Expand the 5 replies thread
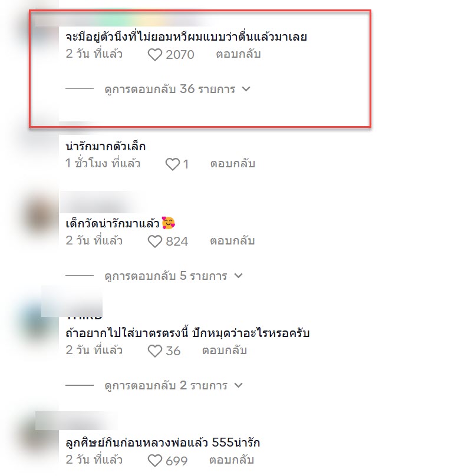The image size is (468, 476). 173,276
